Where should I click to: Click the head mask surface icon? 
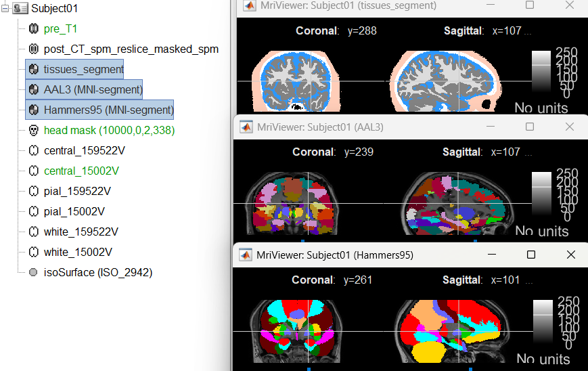pos(34,130)
